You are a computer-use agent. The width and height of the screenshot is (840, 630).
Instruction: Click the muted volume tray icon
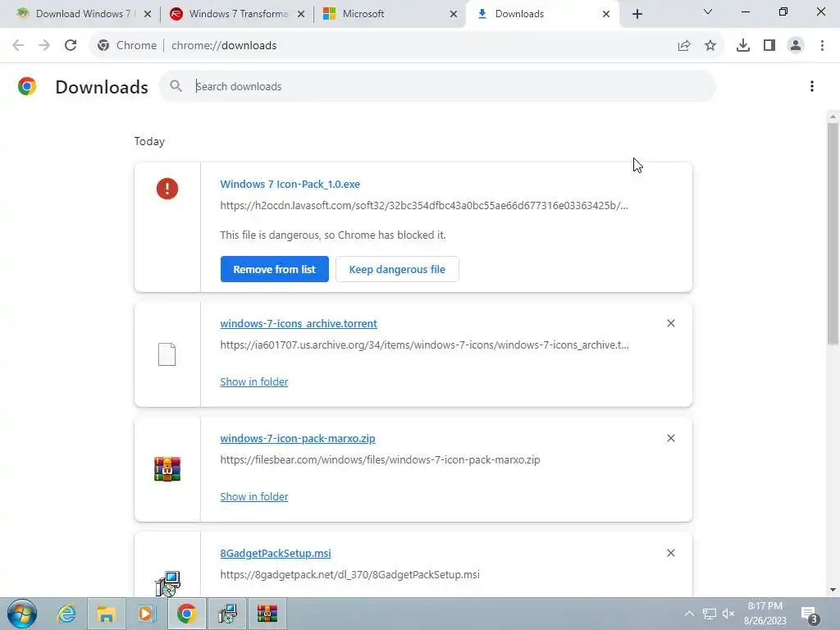728,614
